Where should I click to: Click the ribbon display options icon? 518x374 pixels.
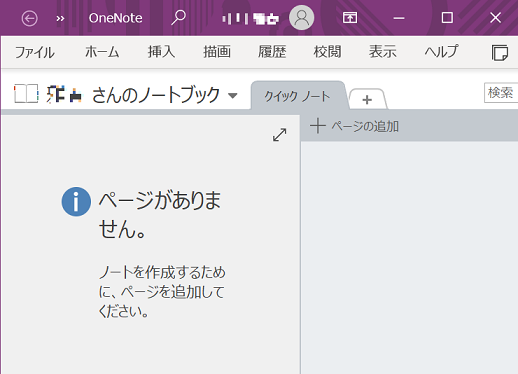tap(350, 18)
